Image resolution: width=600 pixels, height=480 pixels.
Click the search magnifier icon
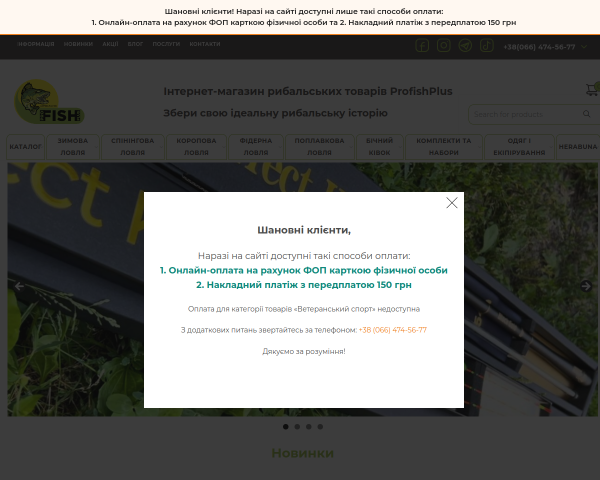tap(586, 114)
